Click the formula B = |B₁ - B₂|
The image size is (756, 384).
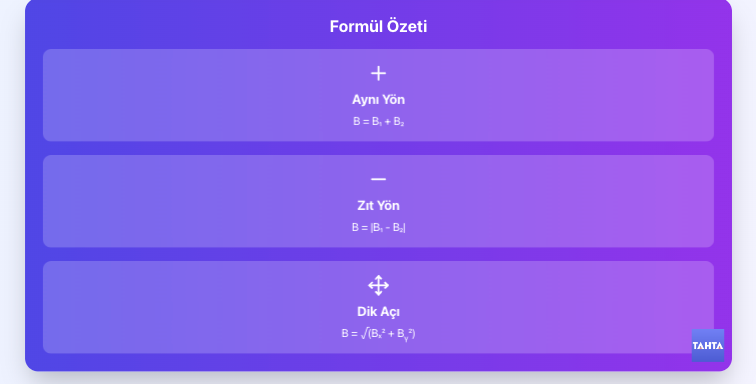[378, 228]
